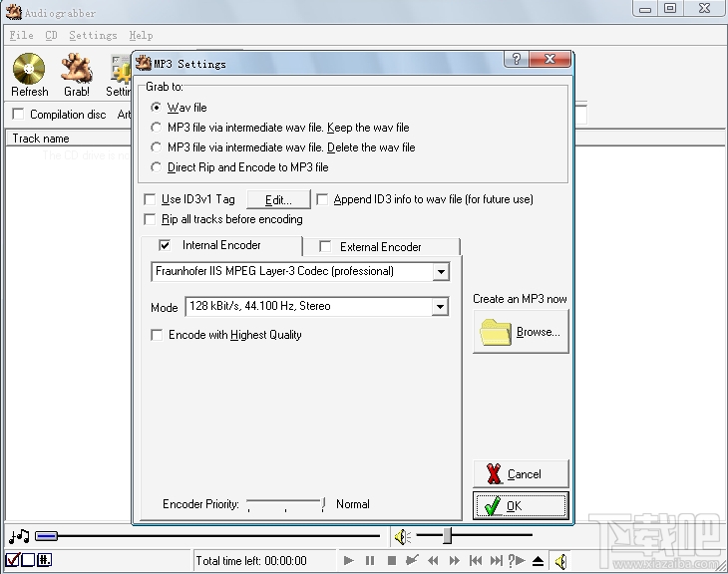Screen dimensions: 728x574
Task: Click the stop button in playback bar
Action: coord(391,560)
